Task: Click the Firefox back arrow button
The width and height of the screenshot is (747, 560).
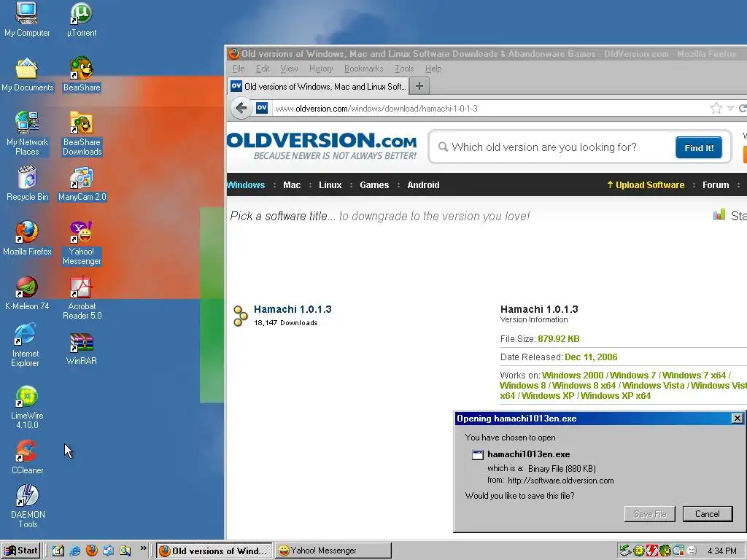Action: 241,108
